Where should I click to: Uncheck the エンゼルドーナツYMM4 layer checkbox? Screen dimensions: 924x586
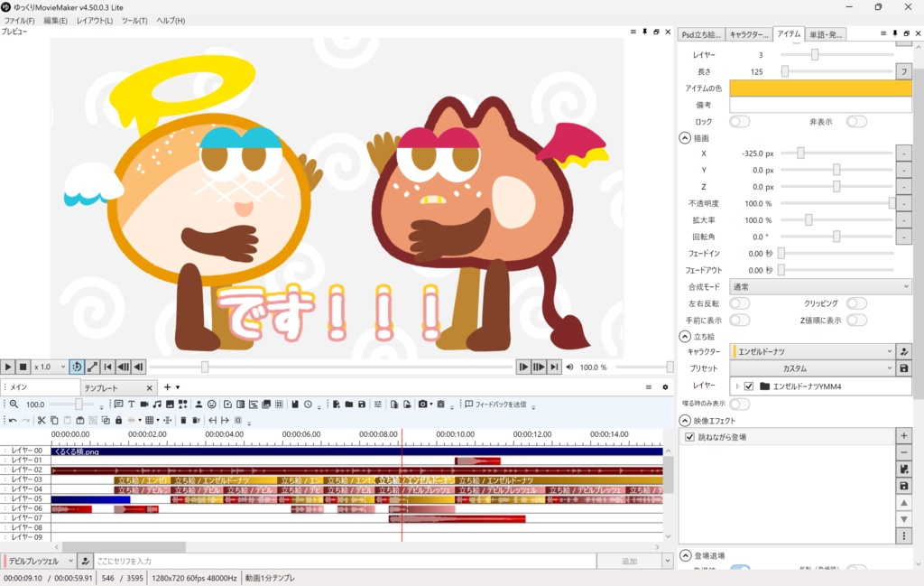(x=749, y=386)
